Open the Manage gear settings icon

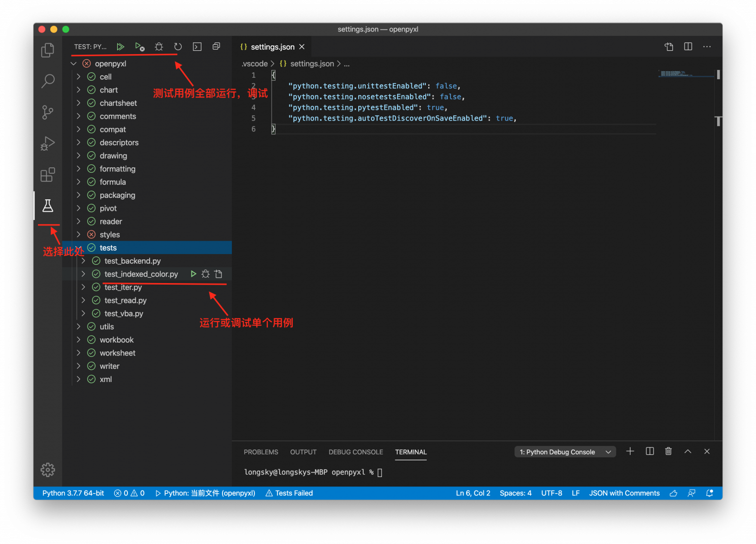(x=48, y=470)
